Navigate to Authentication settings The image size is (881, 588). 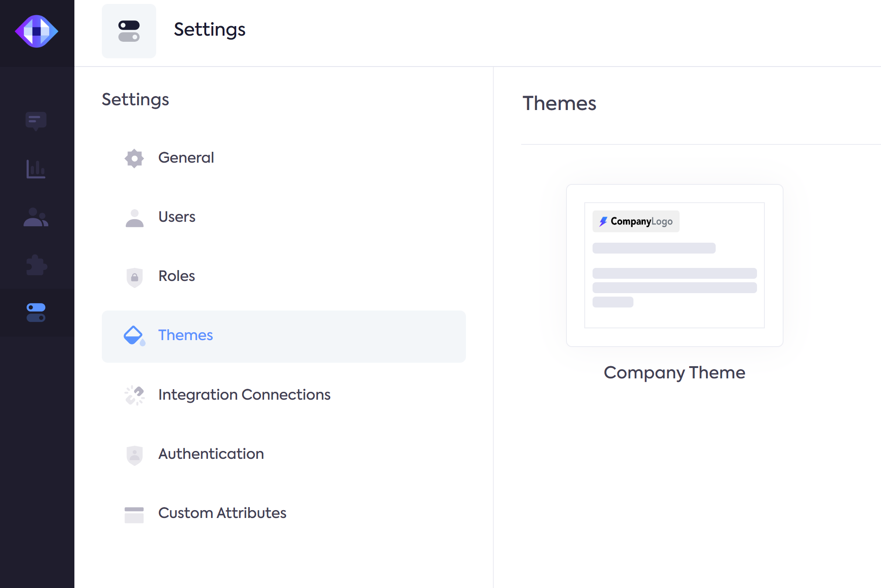click(x=211, y=454)
